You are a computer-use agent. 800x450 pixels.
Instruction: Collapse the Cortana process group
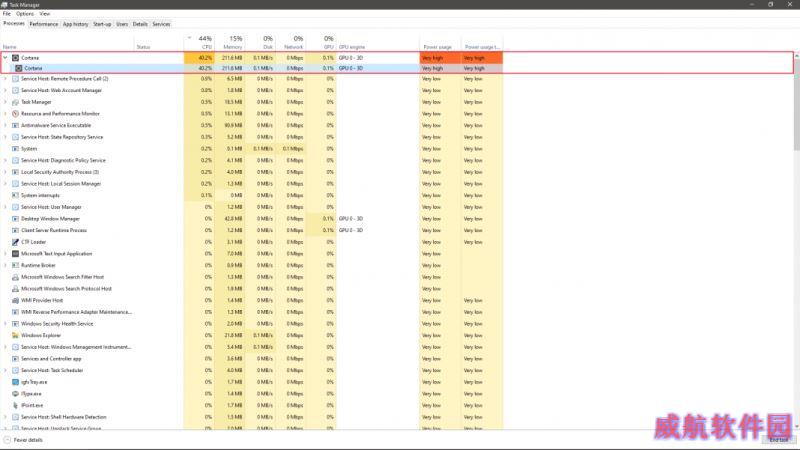click(x=6, y=58)
